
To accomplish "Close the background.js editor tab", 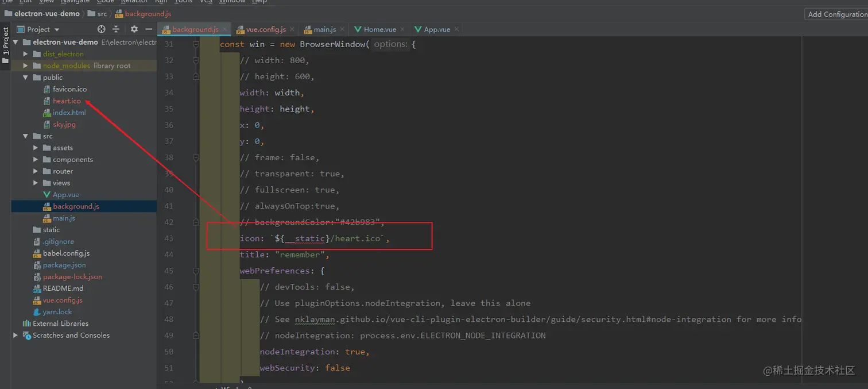I will (225, 29).
